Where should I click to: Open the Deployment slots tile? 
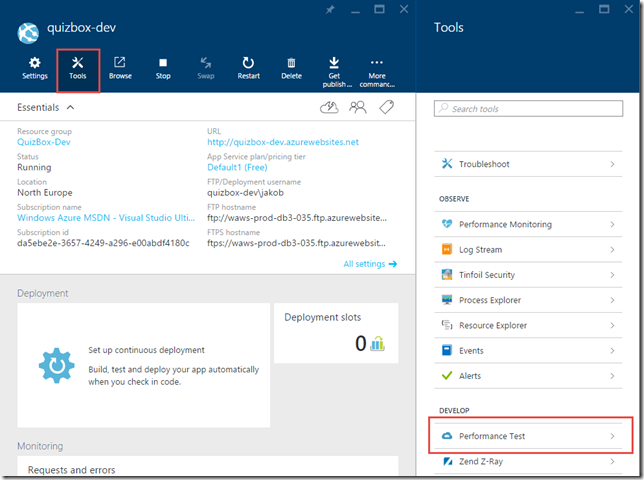coord(336,333)
